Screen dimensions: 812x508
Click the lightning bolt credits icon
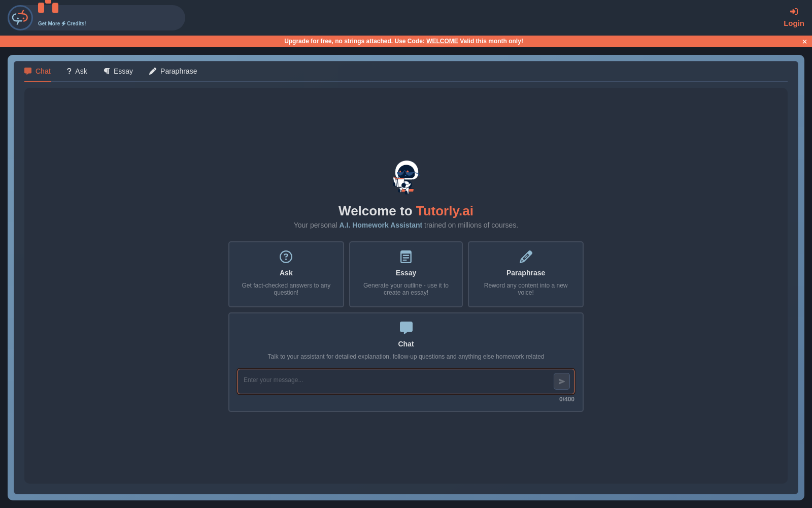(63, 23)
